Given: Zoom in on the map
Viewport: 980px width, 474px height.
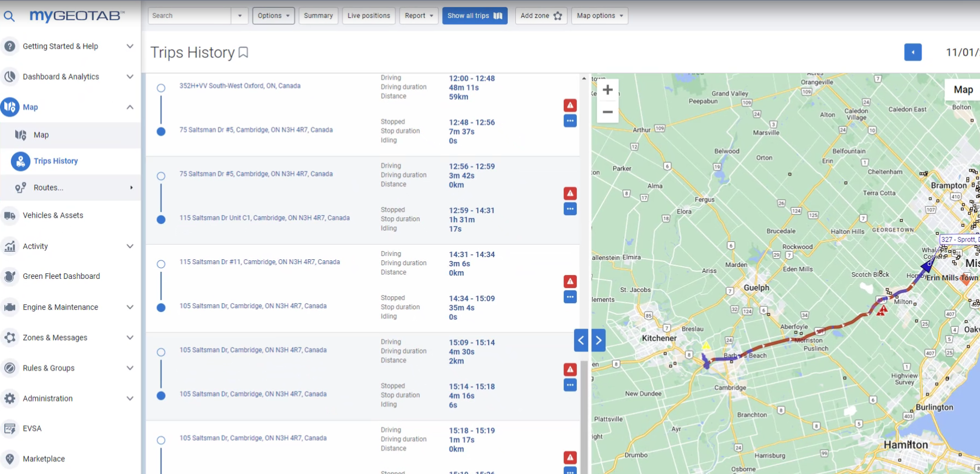Looking at the screenshot, I should tap(608, 90).
